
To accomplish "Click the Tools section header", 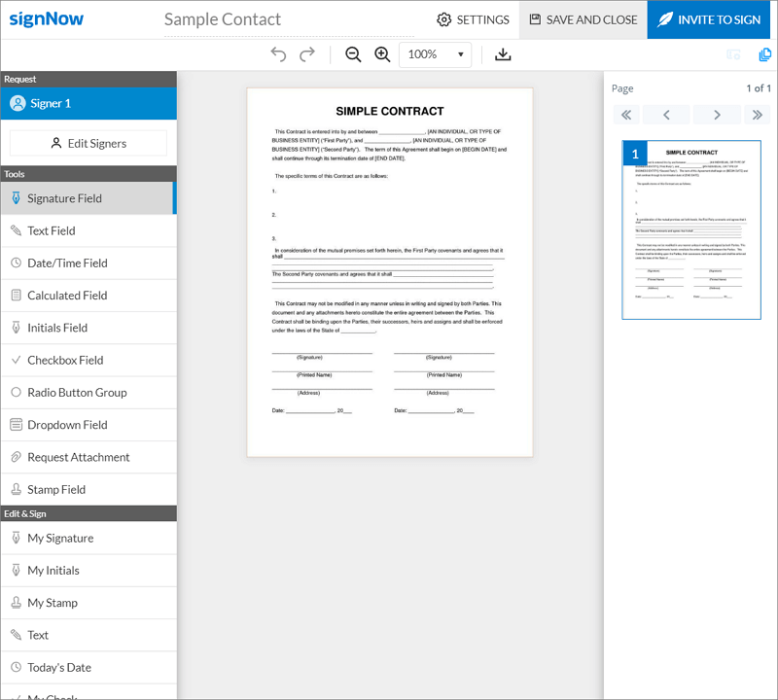I will (88, 174).
